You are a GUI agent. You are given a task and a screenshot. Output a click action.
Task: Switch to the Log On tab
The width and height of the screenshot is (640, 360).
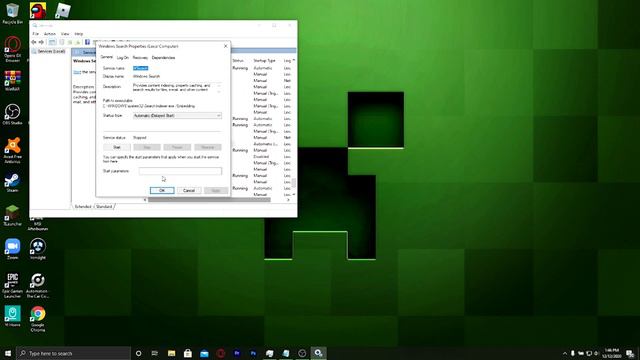pyautogui.click(x=122, y=58)
